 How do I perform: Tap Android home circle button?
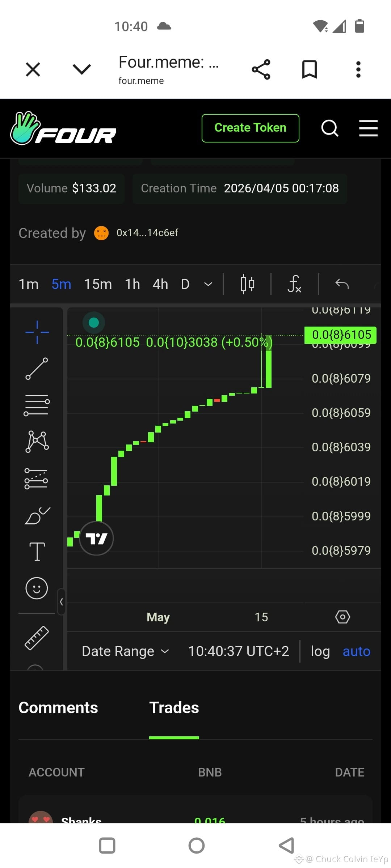[x=197, y=846]
